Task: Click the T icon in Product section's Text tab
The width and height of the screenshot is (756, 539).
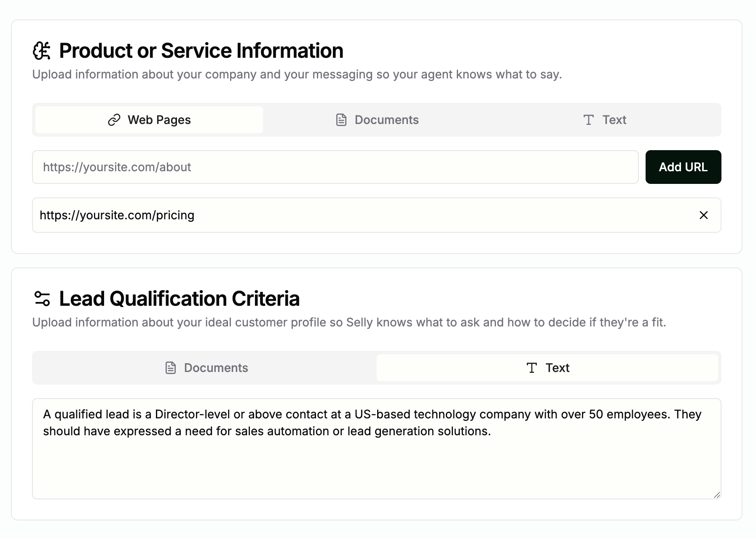Action: (x=589, y=120)
